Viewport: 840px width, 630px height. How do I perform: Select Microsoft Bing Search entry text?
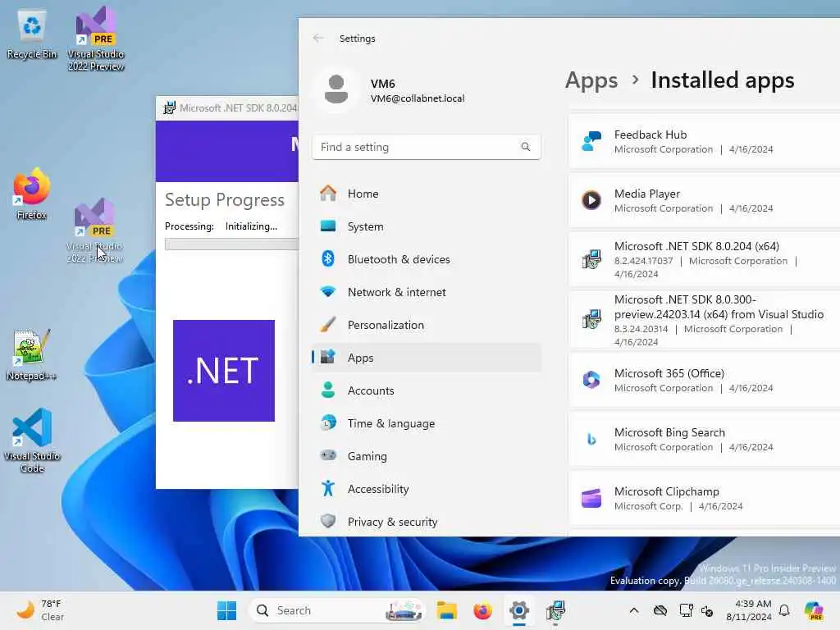[x=669, y=432]
